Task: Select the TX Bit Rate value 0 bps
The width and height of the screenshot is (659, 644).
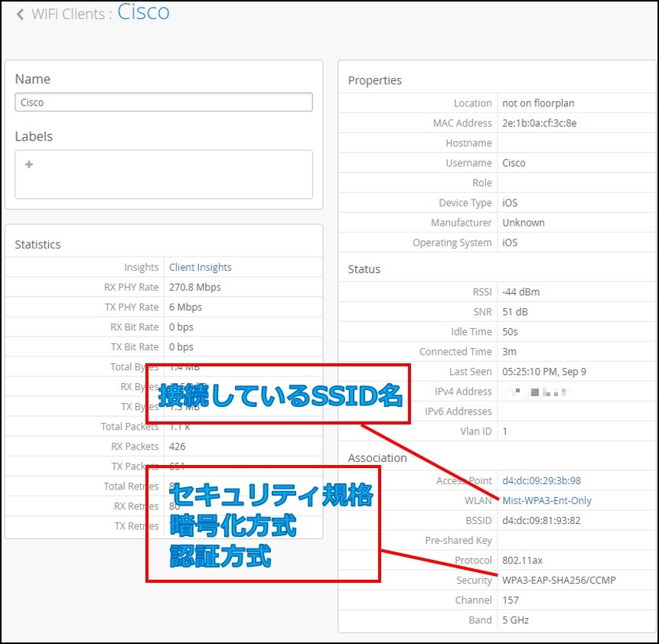Action: pyautogui.click(x=181, y=347)
